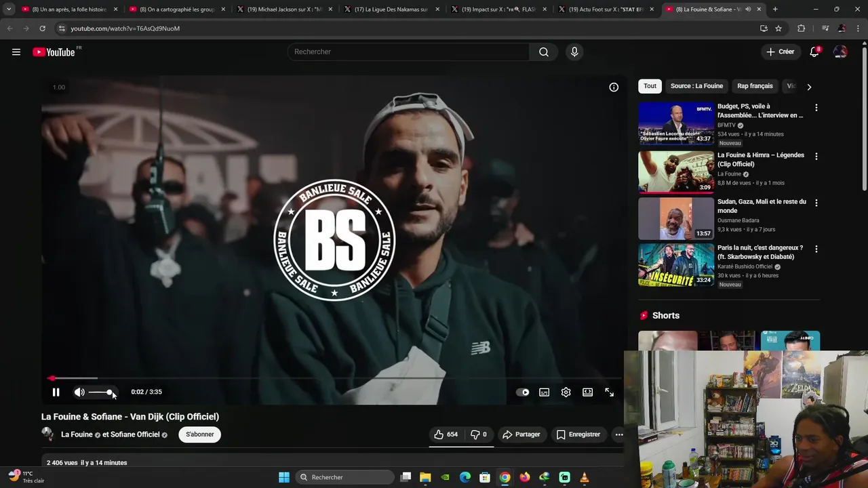The height and width of the screenshot is (488, 868).
Task: Open a new browser tab
Action: 775,9
